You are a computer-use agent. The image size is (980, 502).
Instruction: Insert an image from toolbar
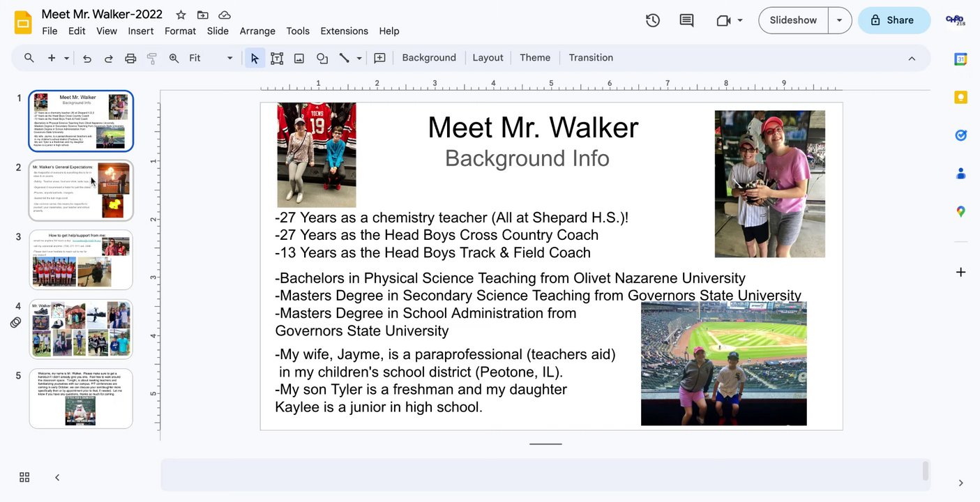point(299,58)
